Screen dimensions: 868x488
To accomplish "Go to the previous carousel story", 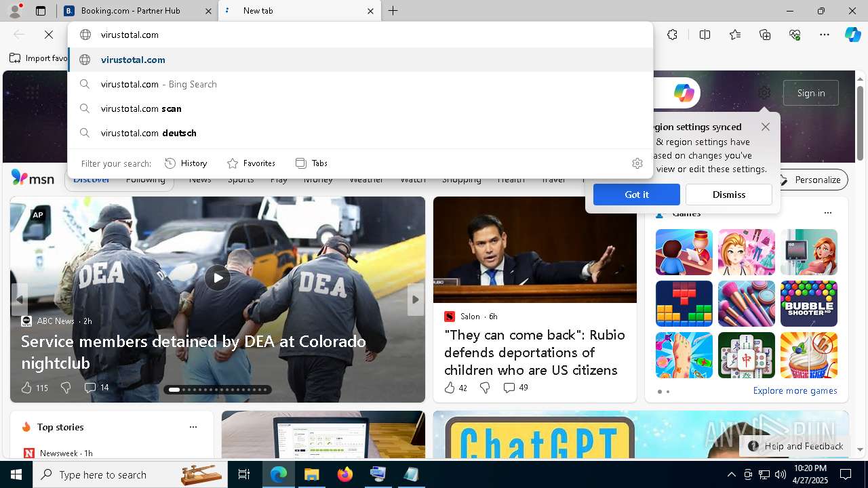I will pyautogui.click(x=19, y=299).
